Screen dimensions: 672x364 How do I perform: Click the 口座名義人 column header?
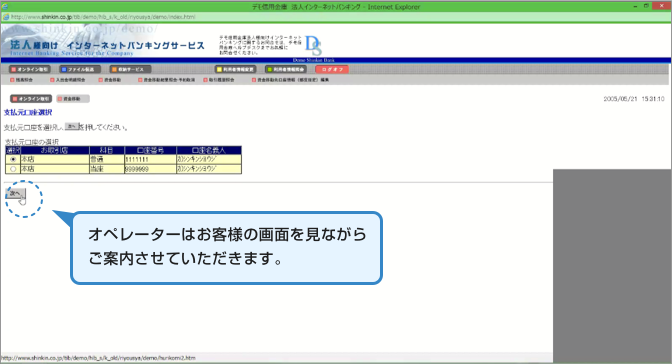[x=209, y=150]
